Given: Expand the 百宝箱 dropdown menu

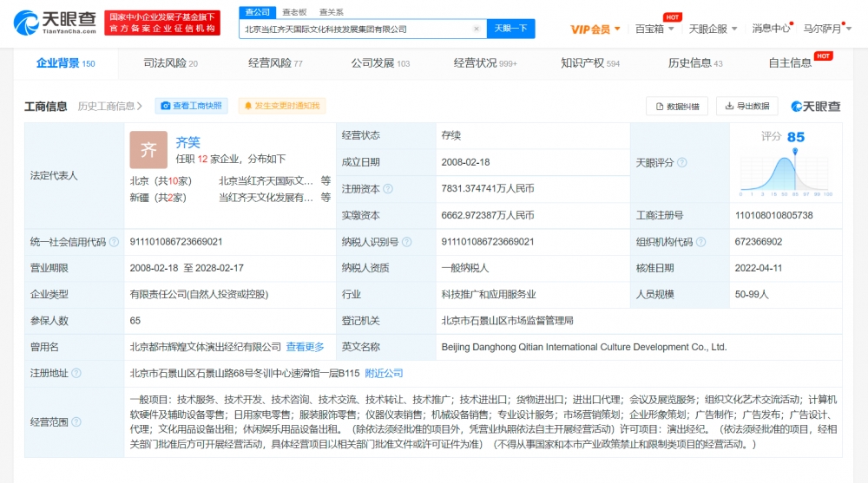Looking at the screenshot, I should (x=654, y=29).
